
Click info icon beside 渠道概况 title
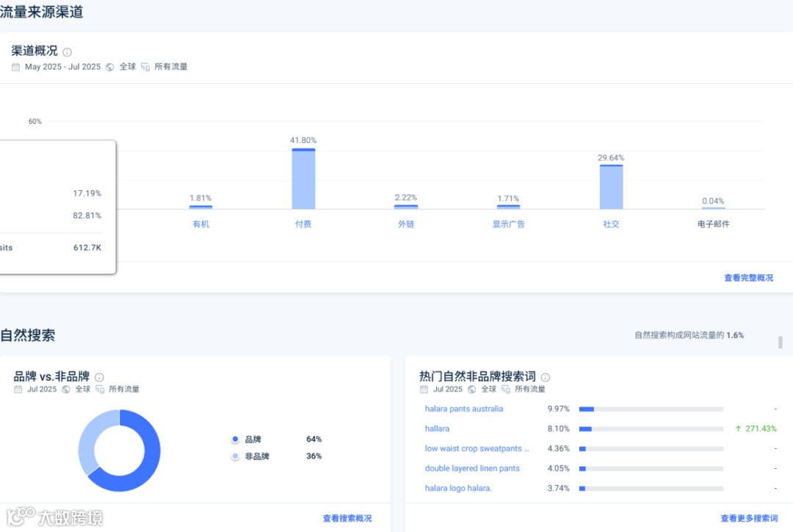coord(68,52)
